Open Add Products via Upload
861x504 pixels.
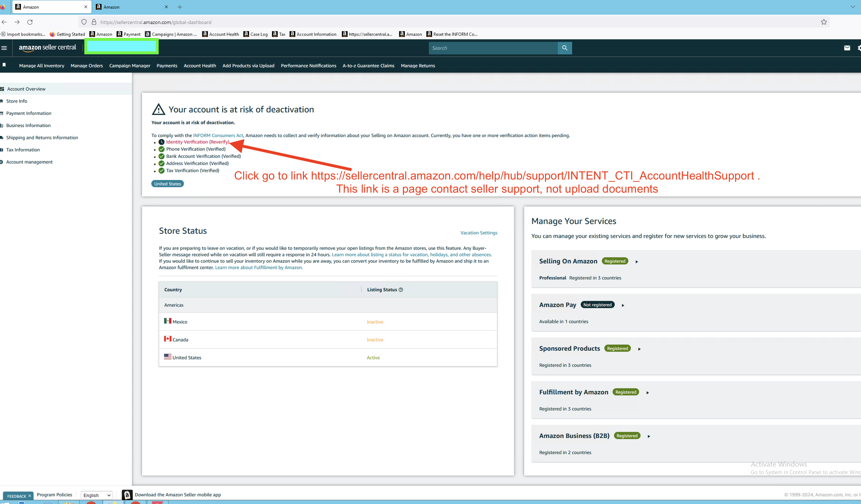(x=248, y=65)
